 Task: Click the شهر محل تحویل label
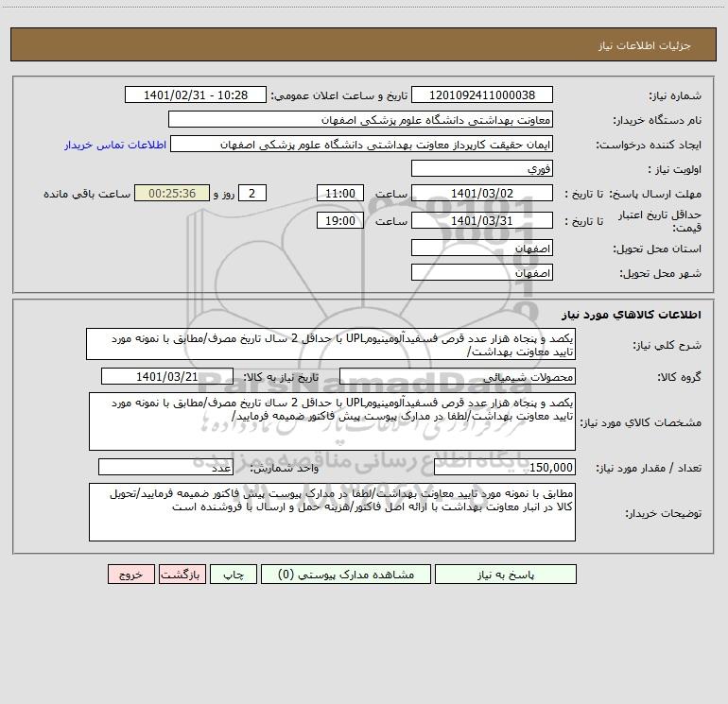coord(660,273)
